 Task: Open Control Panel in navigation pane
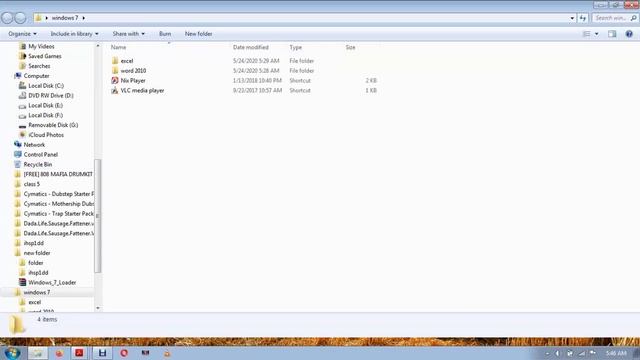click(x=40, y=155)
